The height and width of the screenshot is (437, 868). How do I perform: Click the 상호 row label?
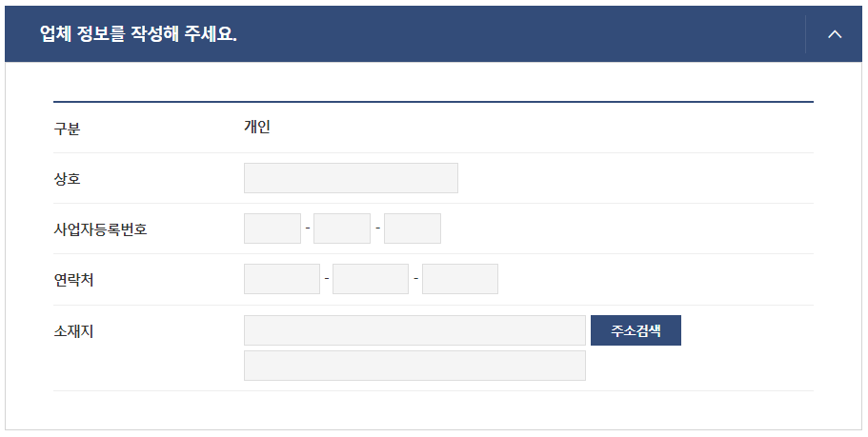[x=67, y=179]
